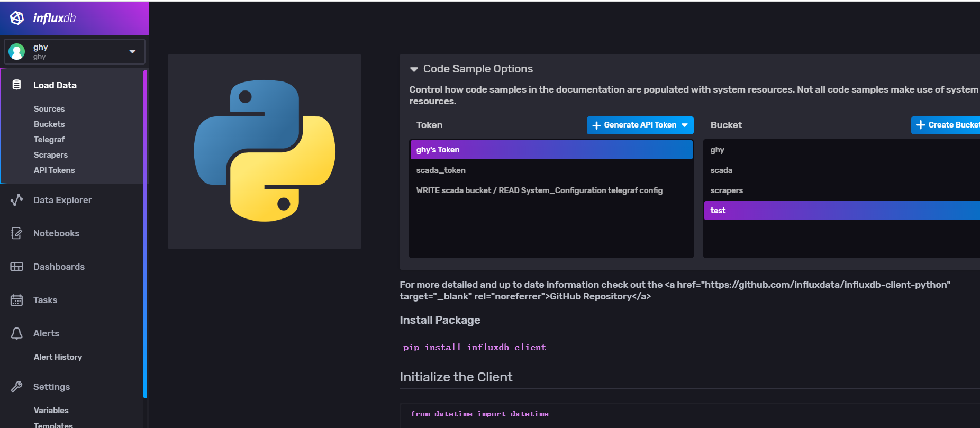Click the InfluxDB logo icon
The image size is (980, 428).
coord(17,18)
